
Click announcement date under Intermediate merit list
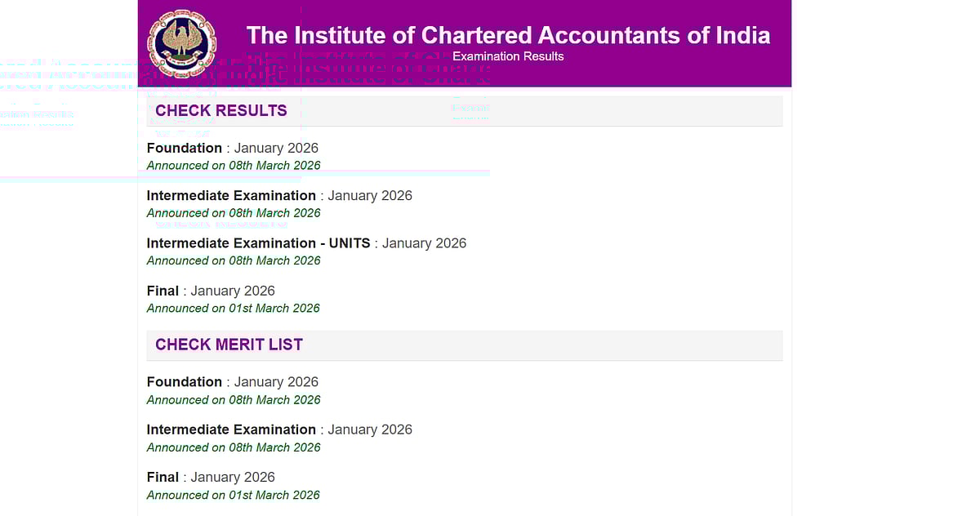(x=234, y=447)
